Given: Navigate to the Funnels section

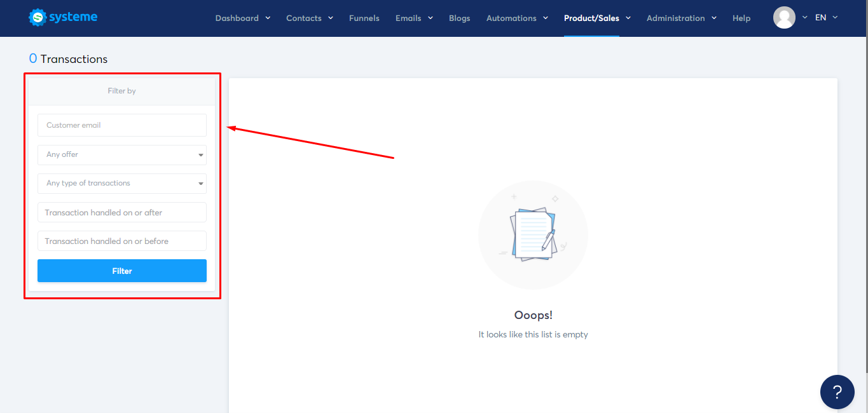Looking at the screenshot, I should click(364, 18).
